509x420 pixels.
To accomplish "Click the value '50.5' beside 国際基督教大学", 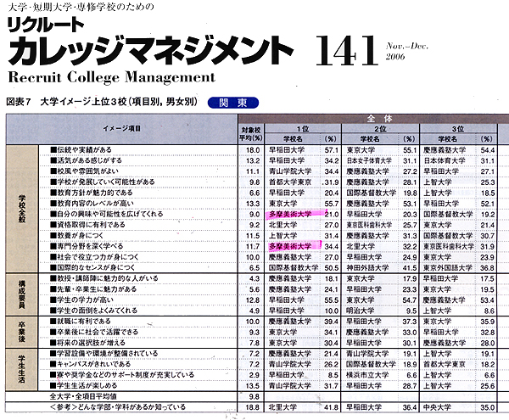I will (x=332, y=268).
